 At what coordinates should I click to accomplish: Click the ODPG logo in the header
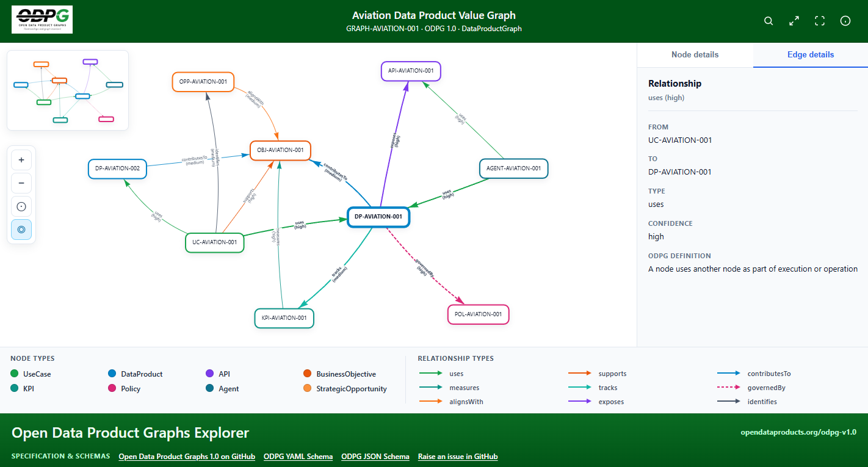point(42,20)
